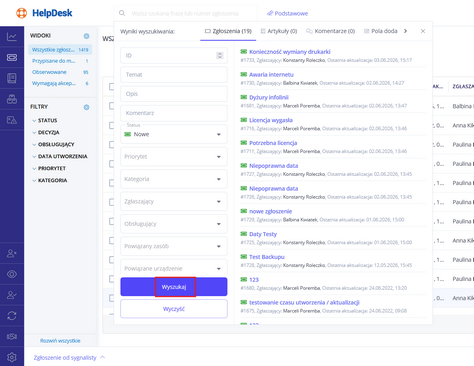The width and height of the screenshot is (474, 366).
Task: Open FILTRY settings gear icon
Action: click(x=86, y=107)
